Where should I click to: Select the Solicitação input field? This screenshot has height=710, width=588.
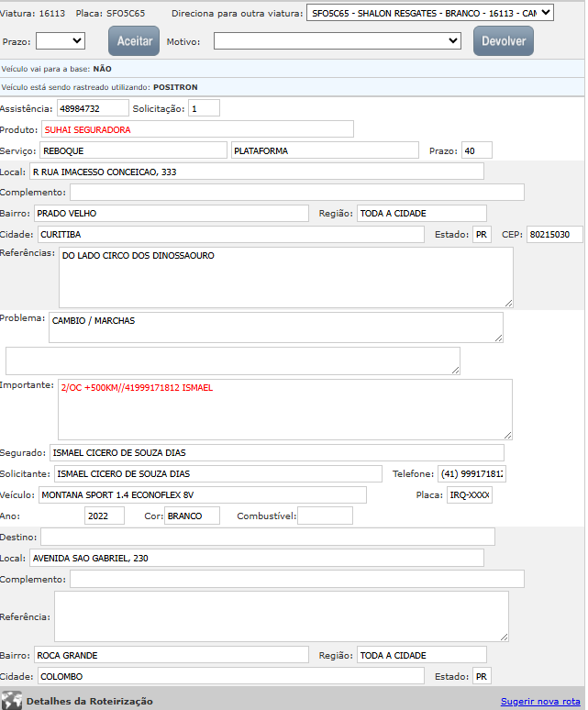click(x=205, y=108)
